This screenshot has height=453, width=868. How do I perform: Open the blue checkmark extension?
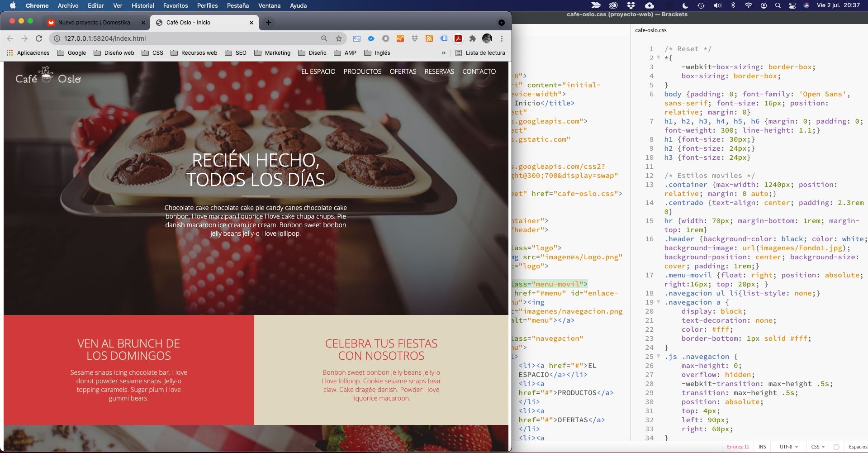tap(371, 38)
